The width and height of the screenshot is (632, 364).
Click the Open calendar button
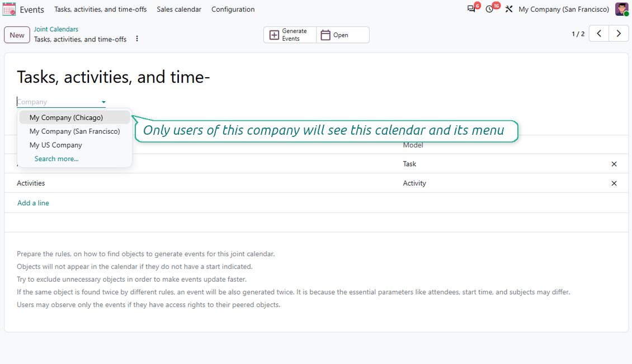click(x=343, y=35)
